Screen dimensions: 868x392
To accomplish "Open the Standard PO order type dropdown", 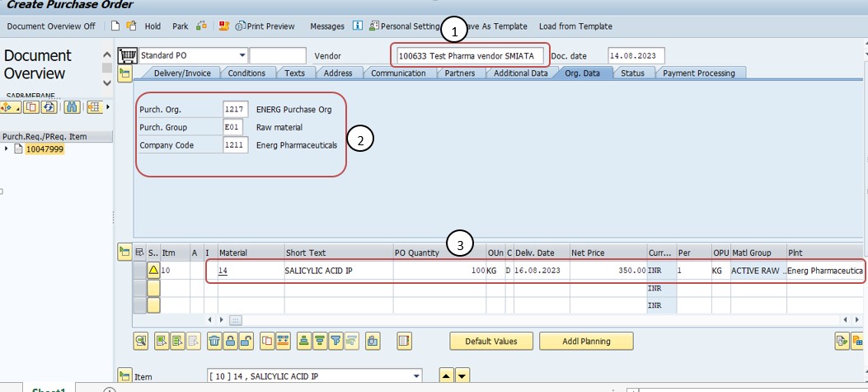I will tap(242, 55).
